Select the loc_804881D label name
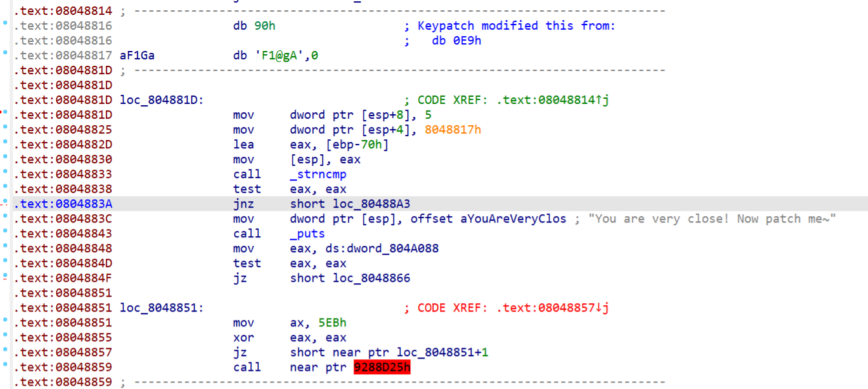 click(161, 100)
